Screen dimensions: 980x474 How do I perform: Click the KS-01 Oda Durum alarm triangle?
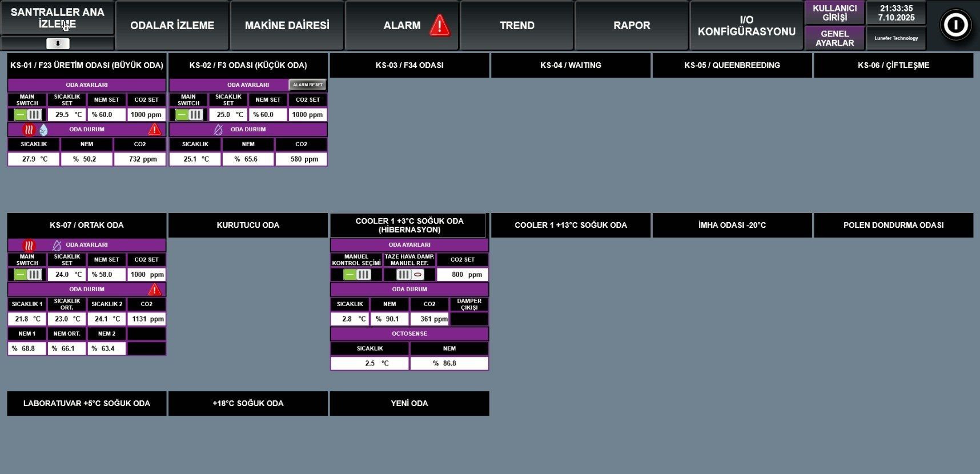click(154, 130)
